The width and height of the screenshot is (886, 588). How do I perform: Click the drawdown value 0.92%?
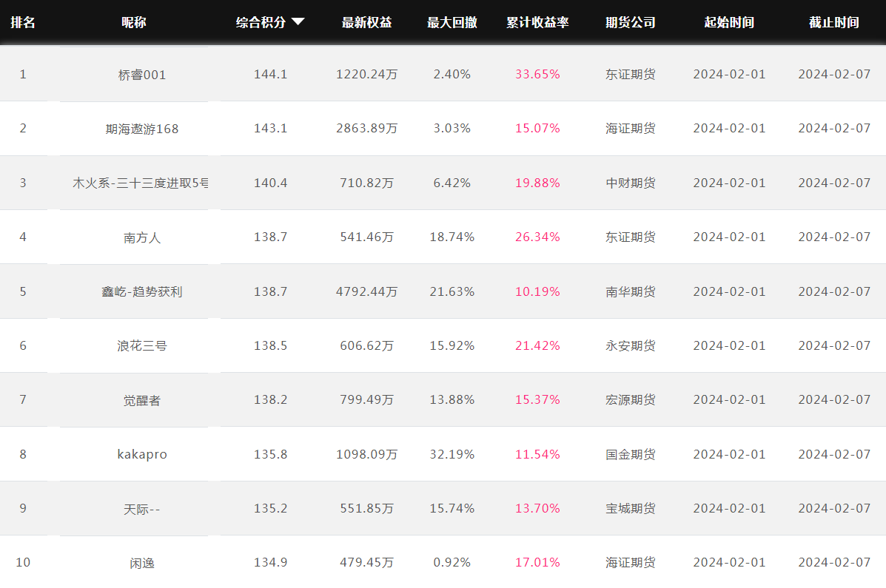(452, 563)
